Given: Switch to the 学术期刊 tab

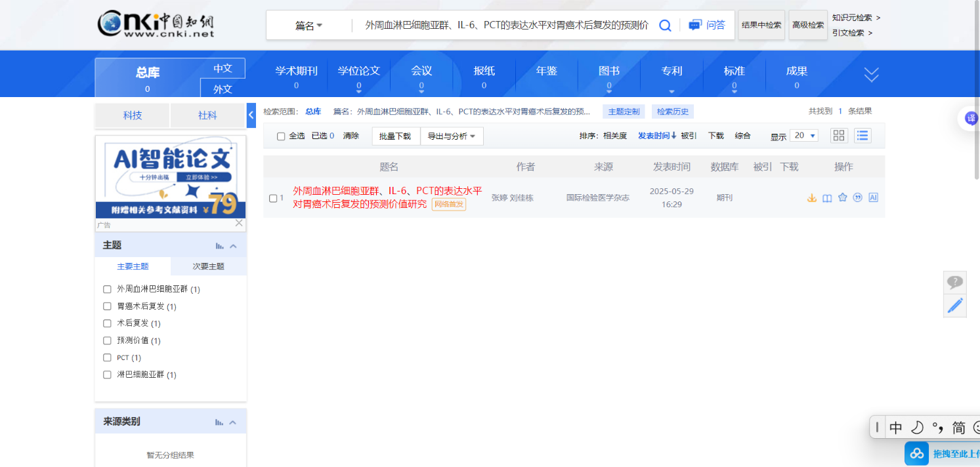Looking at the screenshot, I should pos(296,76).
